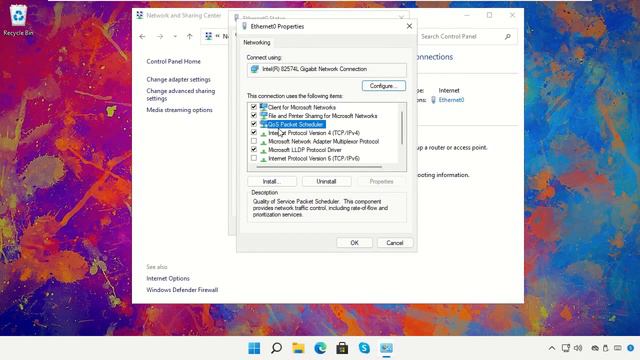This screenshot has width=640, height=360.
Task: Click the network tray icon
Action: pos(566,348)
